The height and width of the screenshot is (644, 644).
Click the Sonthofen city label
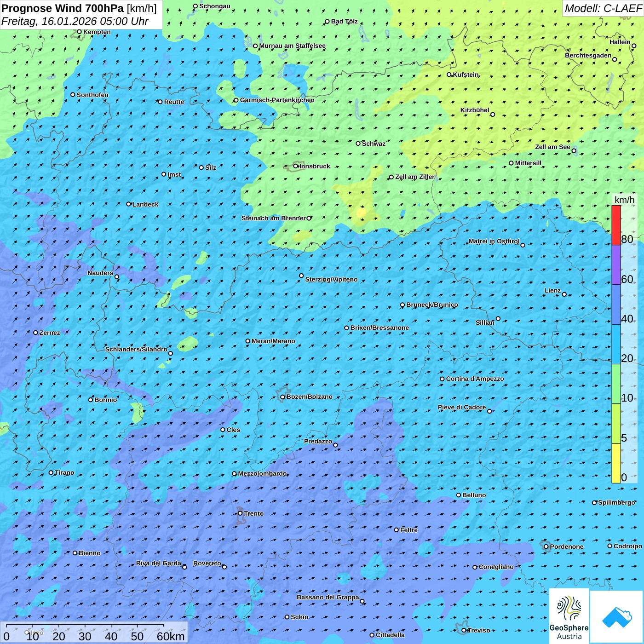[x=92, y=95]
